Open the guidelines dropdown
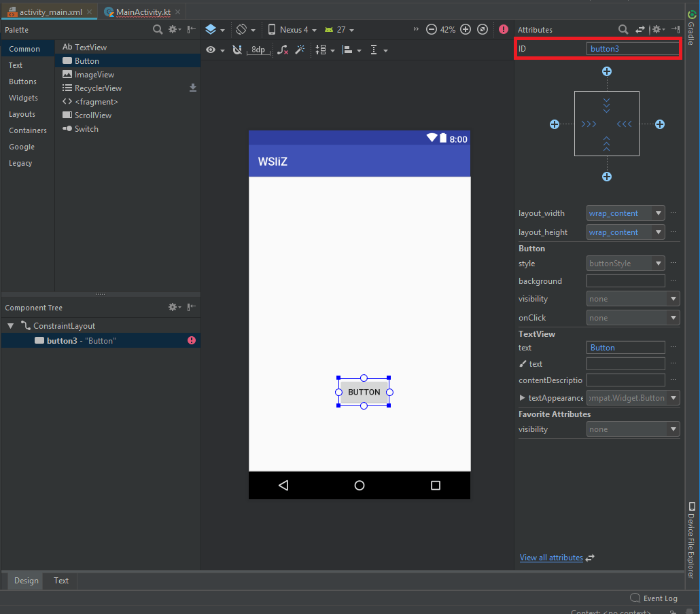The width and height of the screenshot is (700, 614). (x=379, y=50)
